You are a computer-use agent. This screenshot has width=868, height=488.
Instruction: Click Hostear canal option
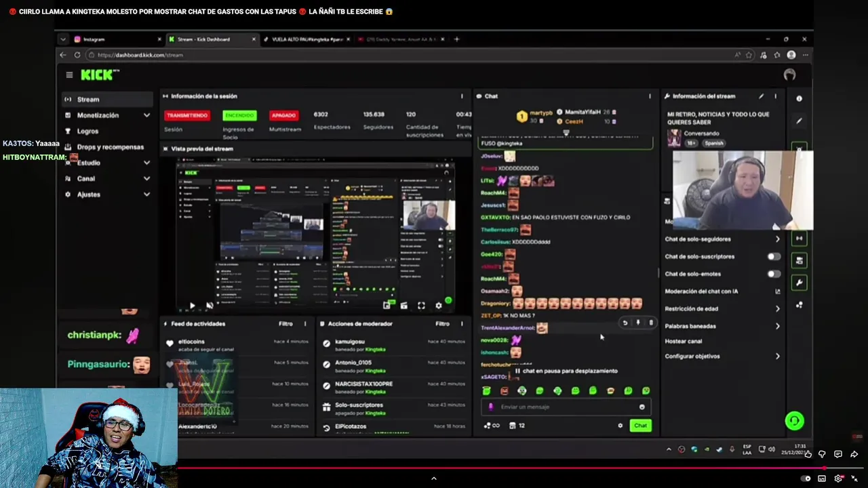click(684, 342)
